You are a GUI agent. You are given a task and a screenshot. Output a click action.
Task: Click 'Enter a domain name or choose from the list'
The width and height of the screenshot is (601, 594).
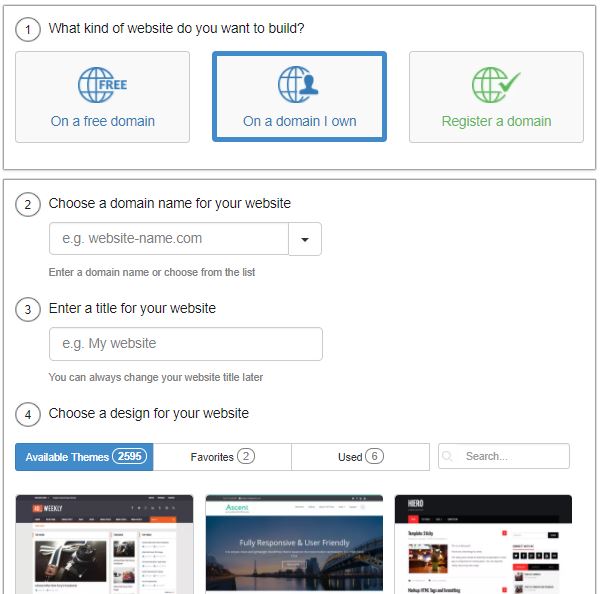pyautogui.click(x=152, y=272)
